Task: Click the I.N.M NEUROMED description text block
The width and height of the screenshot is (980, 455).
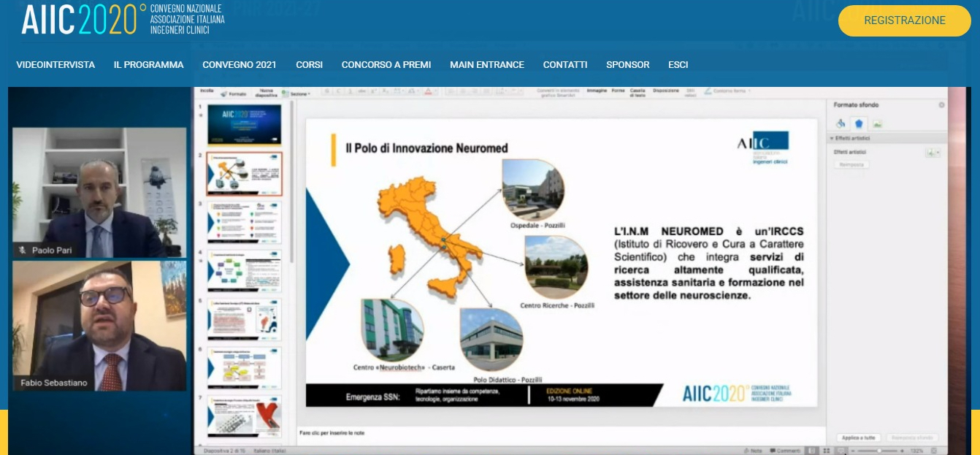Action: pyautogui.click(x=708, y=264)
